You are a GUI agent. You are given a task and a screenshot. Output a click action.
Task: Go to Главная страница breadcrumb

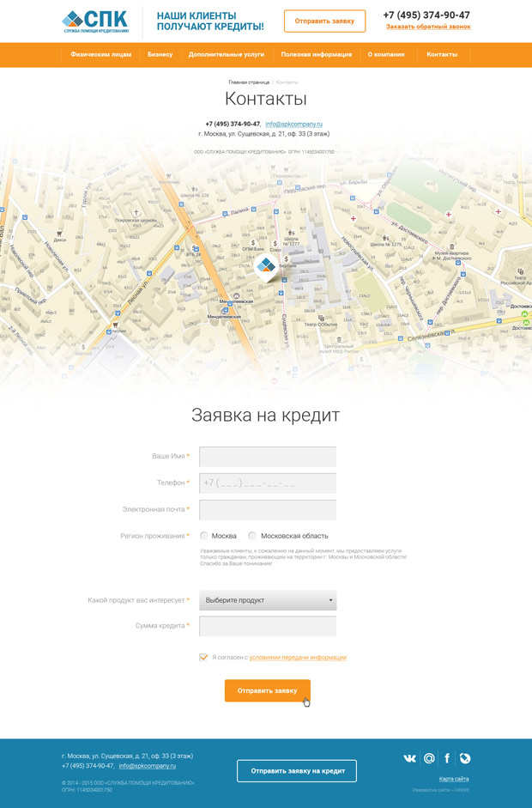point(249,82)
